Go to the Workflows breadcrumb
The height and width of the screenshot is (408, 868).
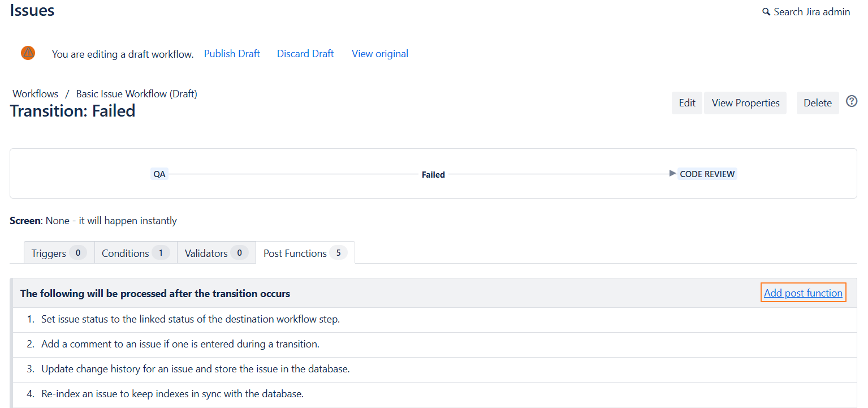tap(36, 94)
